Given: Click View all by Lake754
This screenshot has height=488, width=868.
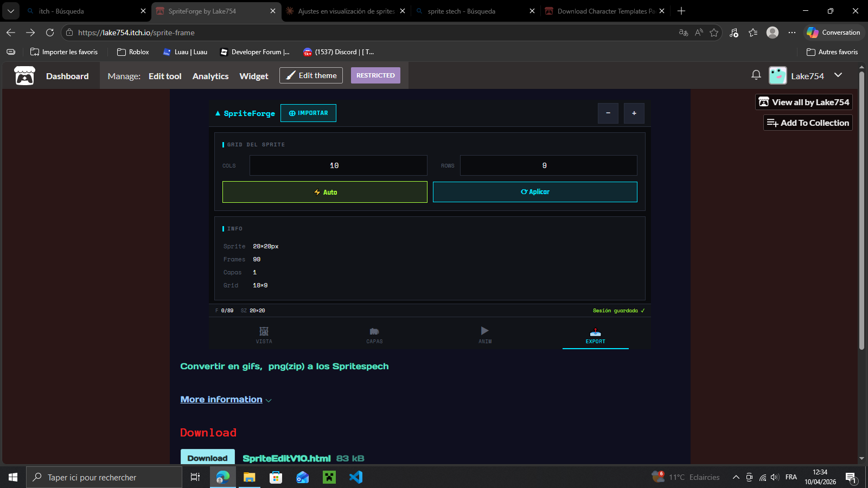Looking at the screenshot, I should click(804, 102).
